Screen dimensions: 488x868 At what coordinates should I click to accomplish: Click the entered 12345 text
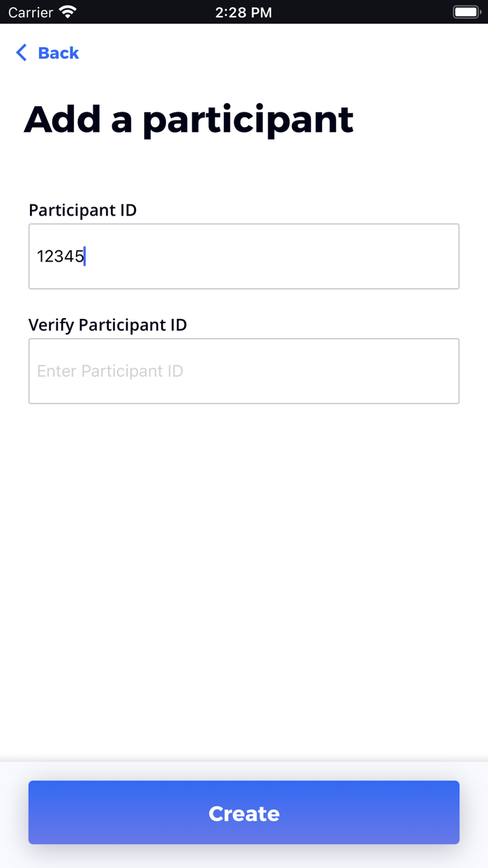click(x=60, y=256)
